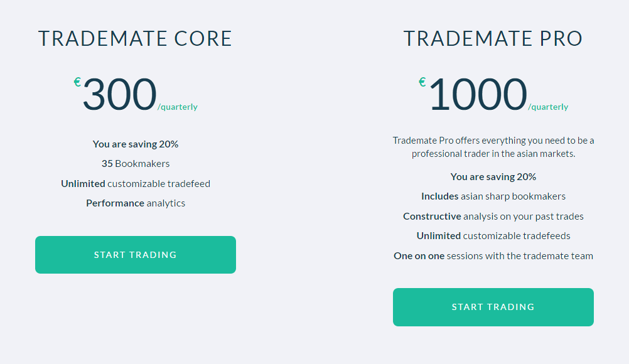Click Unlimited customizable tradefeeds in Pro
The height and width of the screenshot is (364, 629).
[x=493, y=236]
